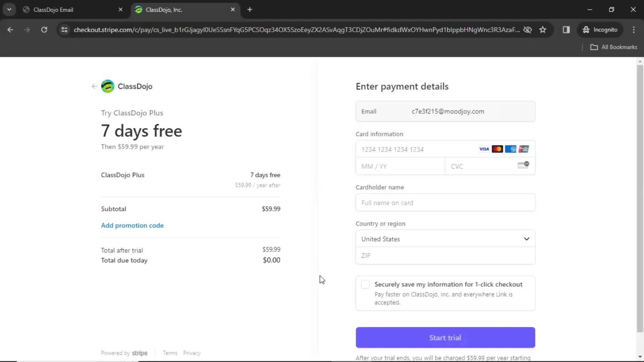Click the CVC input field
644x362 pixels.
[x=490, y=166]
